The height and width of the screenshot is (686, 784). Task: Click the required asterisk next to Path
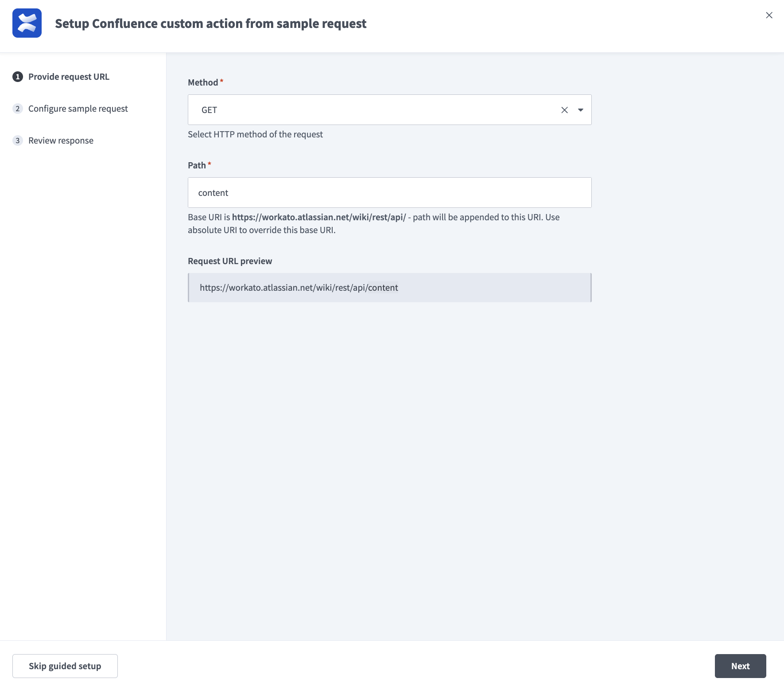click(x=210, y=163)
